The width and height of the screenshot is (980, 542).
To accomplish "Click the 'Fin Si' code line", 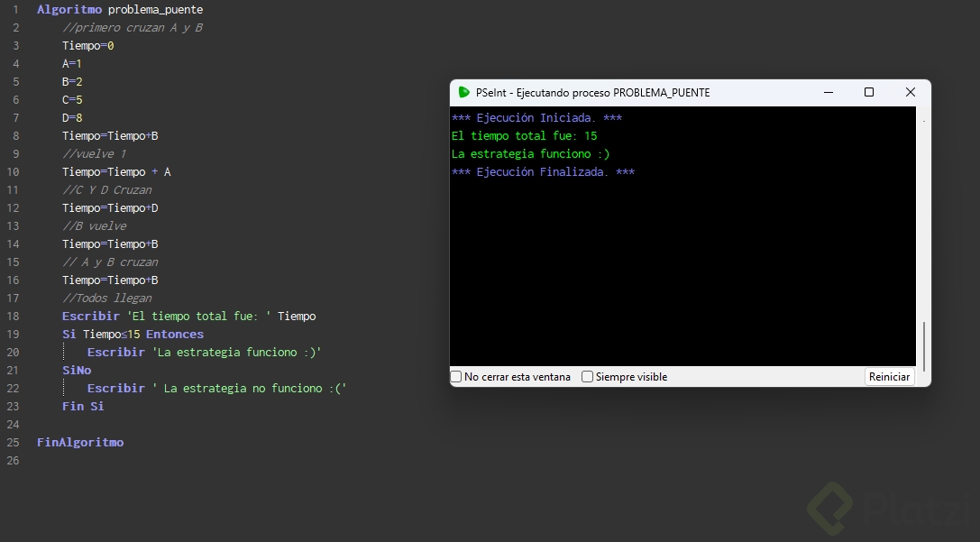I will 83,407.
